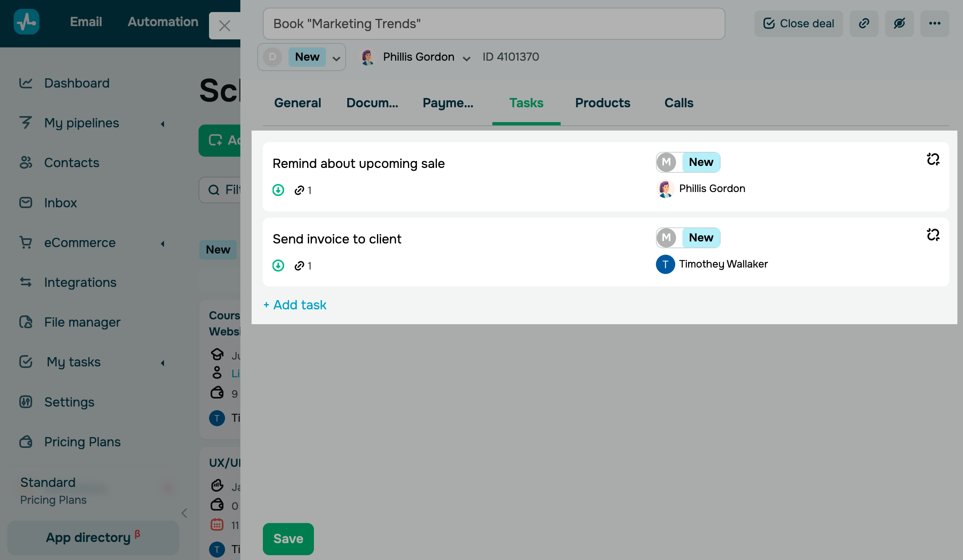Switch to the Products tab
The height and width of the screenshot is (560, 963).
(x=602, y=103)
